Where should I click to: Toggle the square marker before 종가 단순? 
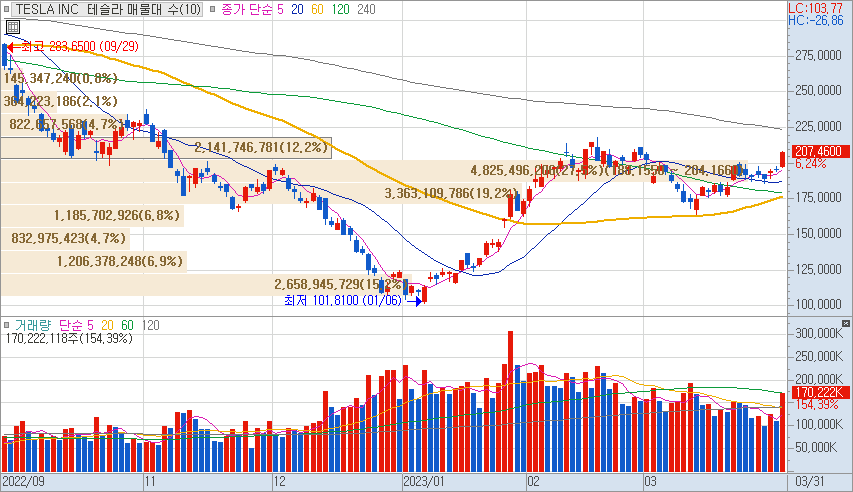212,9
